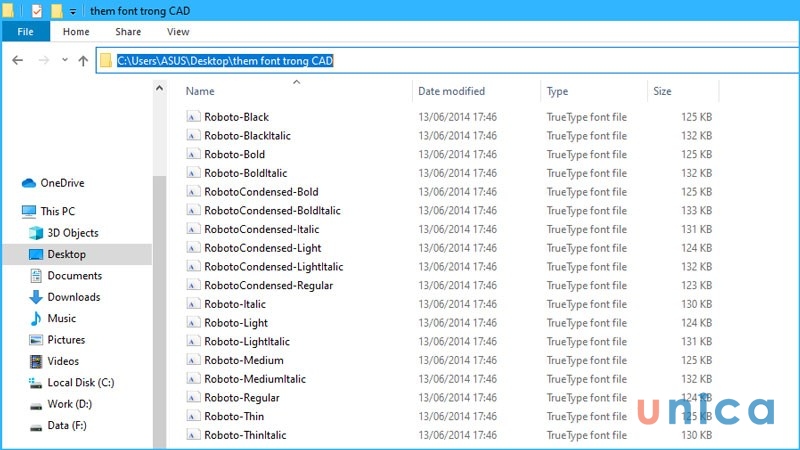Open the View ribbon tab
This screenshot has height=450, width=800.
tap(178, 32)
